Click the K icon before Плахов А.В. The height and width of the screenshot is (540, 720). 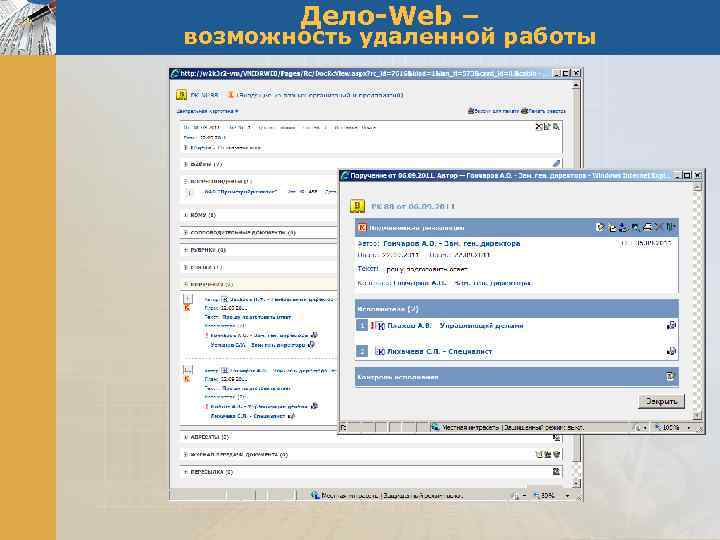click(x=381, y=326)
